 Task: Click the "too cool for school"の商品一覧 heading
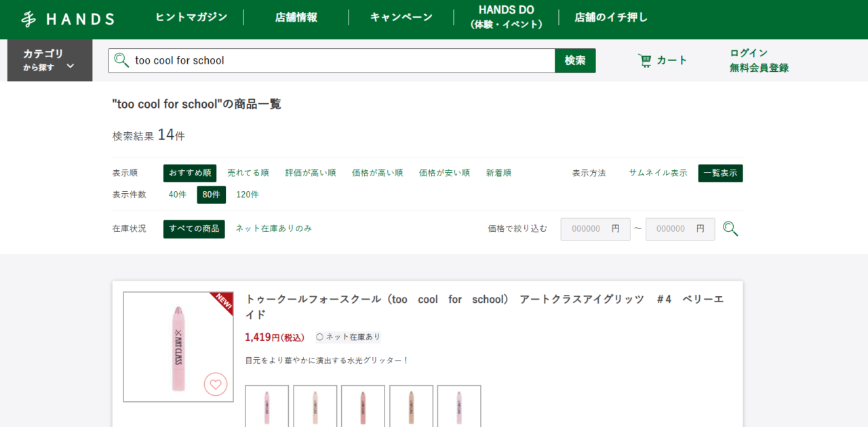(197, 104)
